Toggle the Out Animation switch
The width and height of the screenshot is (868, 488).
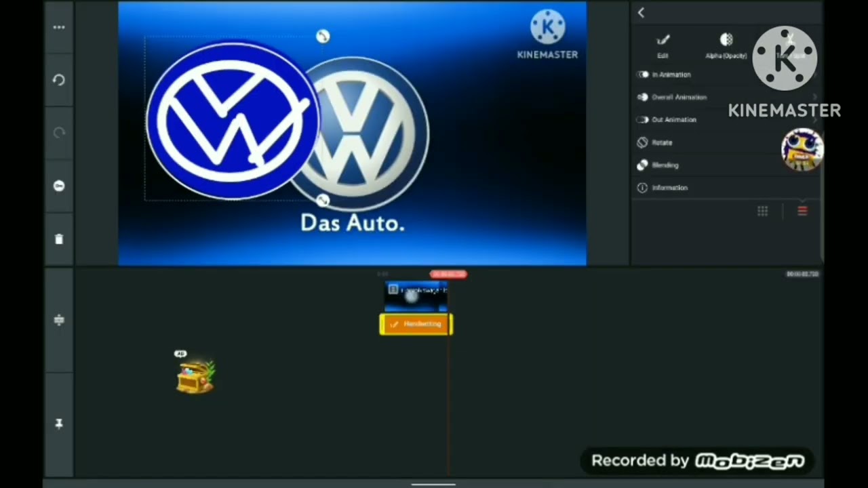click(x=642, y=119)
